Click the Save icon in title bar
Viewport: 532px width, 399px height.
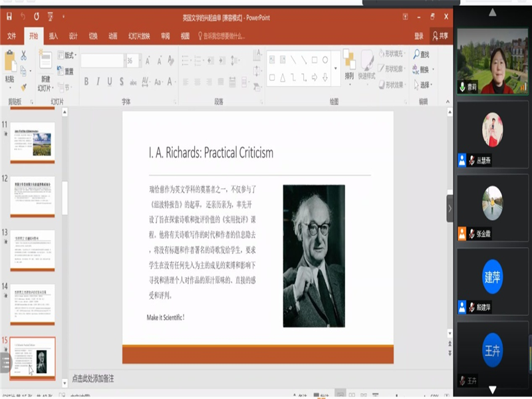[8, 16]
